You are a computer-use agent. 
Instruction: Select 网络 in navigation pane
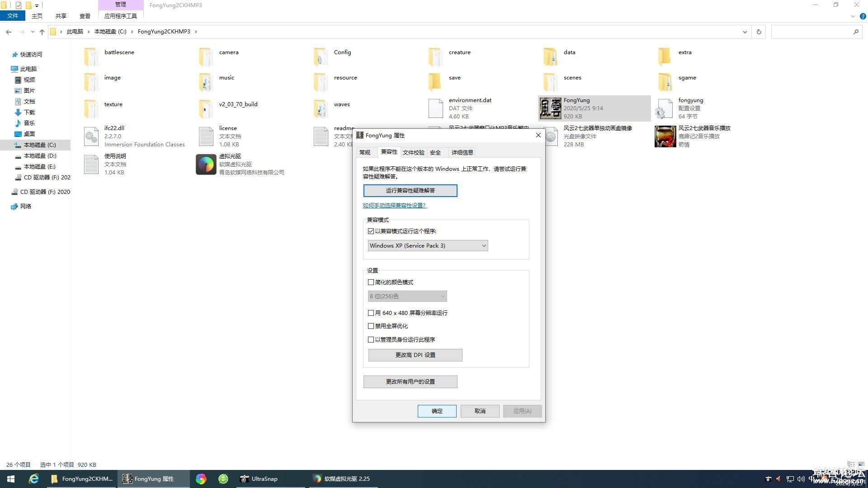pos(25,206)
